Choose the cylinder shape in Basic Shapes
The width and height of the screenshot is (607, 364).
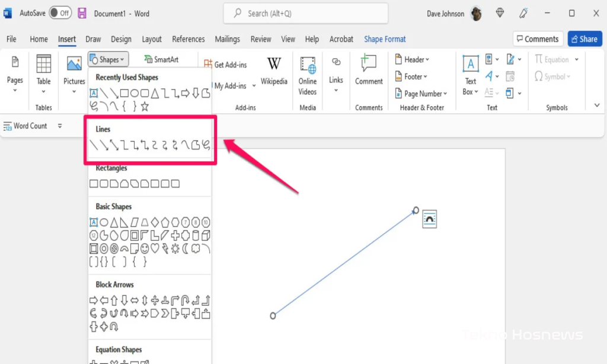pyautogui.click(x=196, y=235)
